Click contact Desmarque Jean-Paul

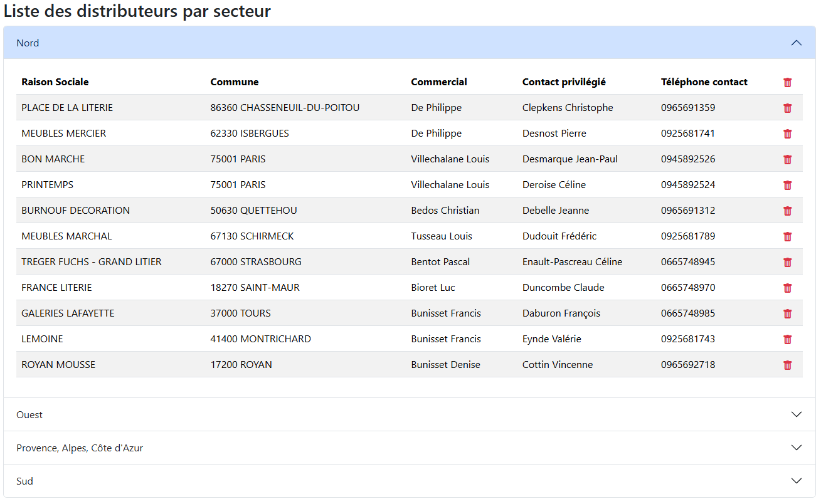click(x=570, y=159)
